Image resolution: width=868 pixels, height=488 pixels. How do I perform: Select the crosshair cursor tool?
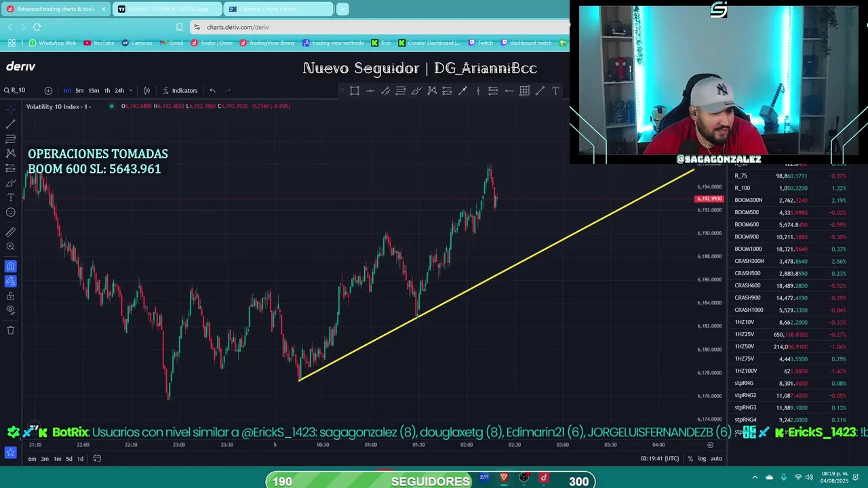click(11, 109)
